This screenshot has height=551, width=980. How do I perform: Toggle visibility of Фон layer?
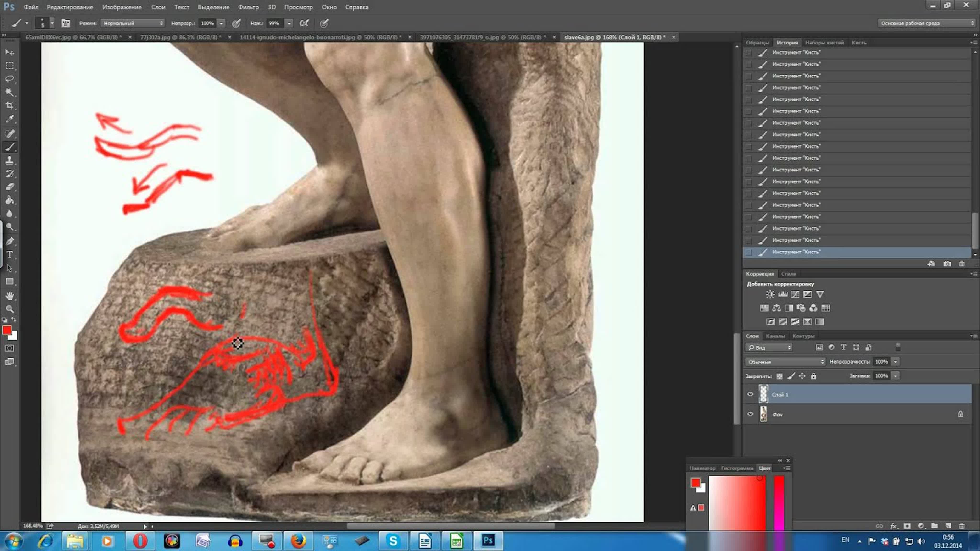(750, 414)
